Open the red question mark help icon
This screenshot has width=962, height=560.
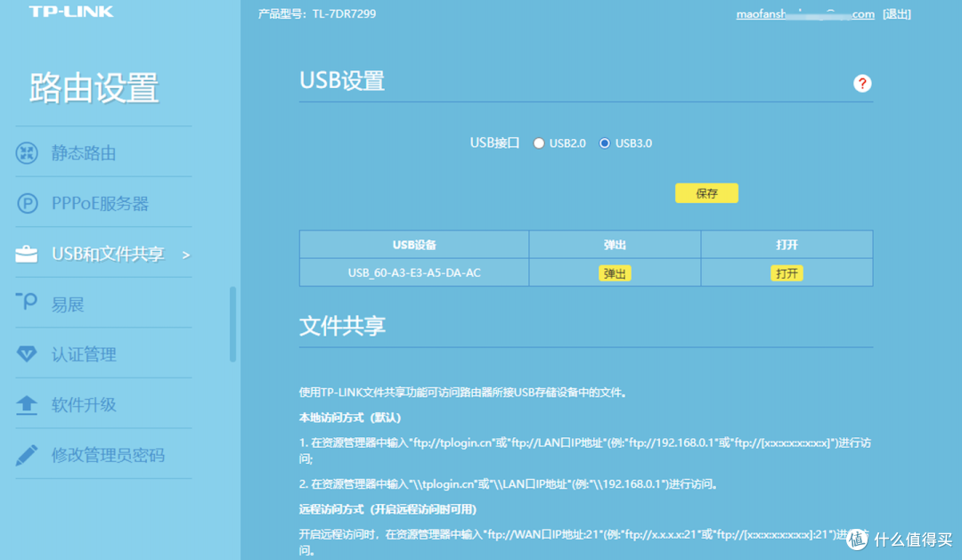pyautogui.click(x=862, y=84)
